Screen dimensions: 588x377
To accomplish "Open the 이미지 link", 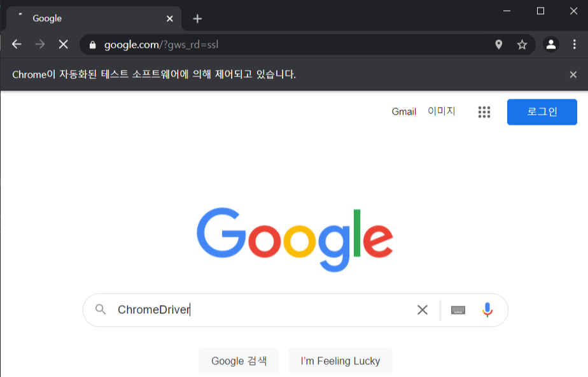I will (442, 111).
